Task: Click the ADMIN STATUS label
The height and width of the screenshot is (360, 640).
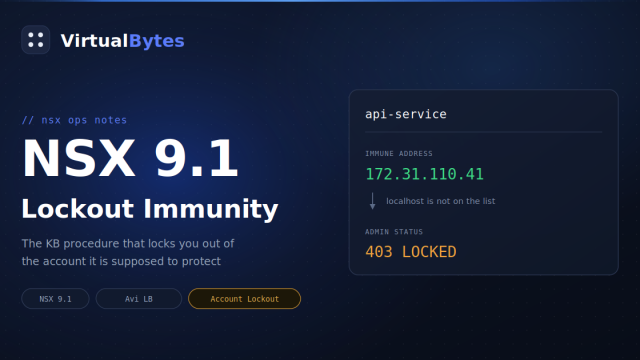Action: [x=394, y=232]
